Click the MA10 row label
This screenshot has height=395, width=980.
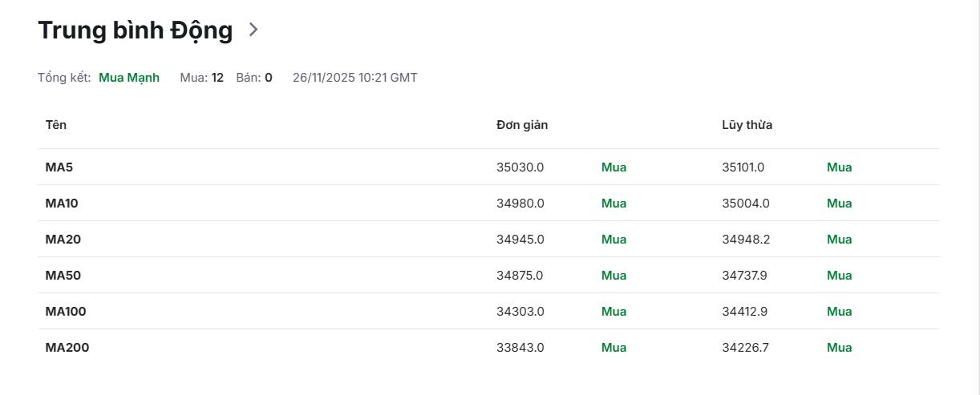coord(62,204)
